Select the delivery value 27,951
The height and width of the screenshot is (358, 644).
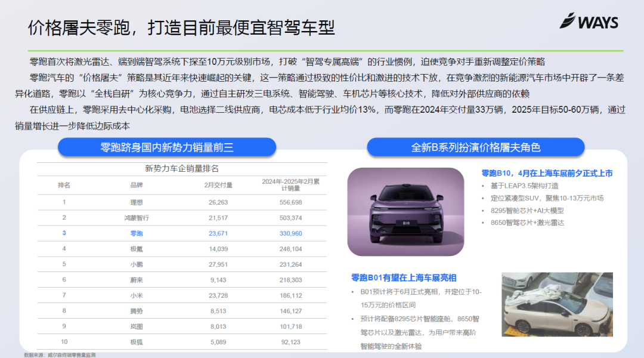218,265
